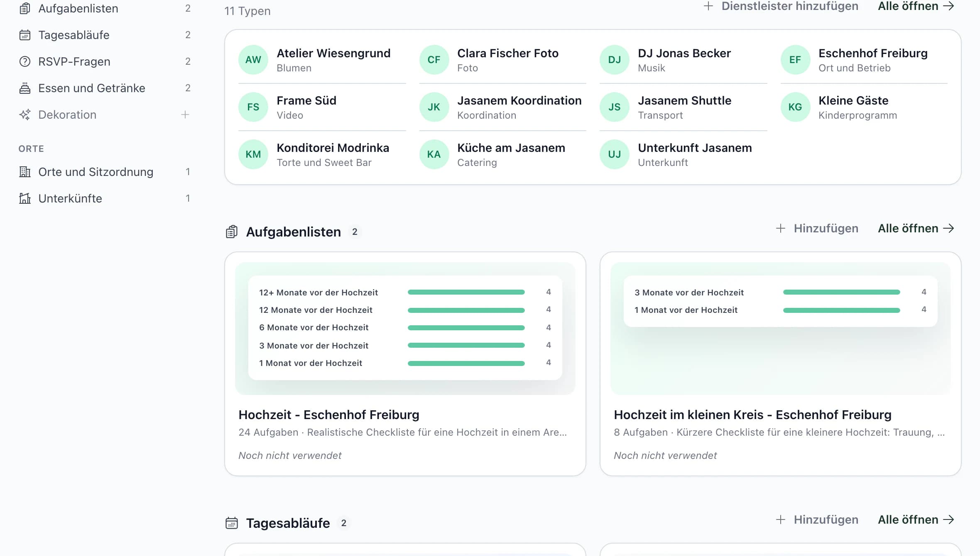Click Alle öffnen for Dienstleister
The width and height of the screenshot is (980, 556).
coord(916,6)
